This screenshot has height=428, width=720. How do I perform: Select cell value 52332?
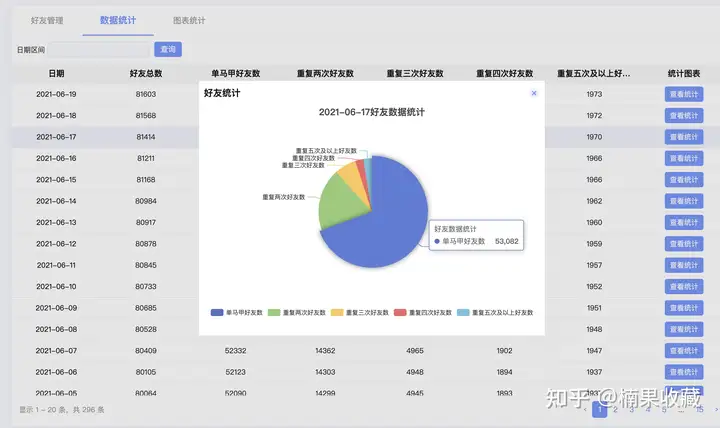point(236,350)
